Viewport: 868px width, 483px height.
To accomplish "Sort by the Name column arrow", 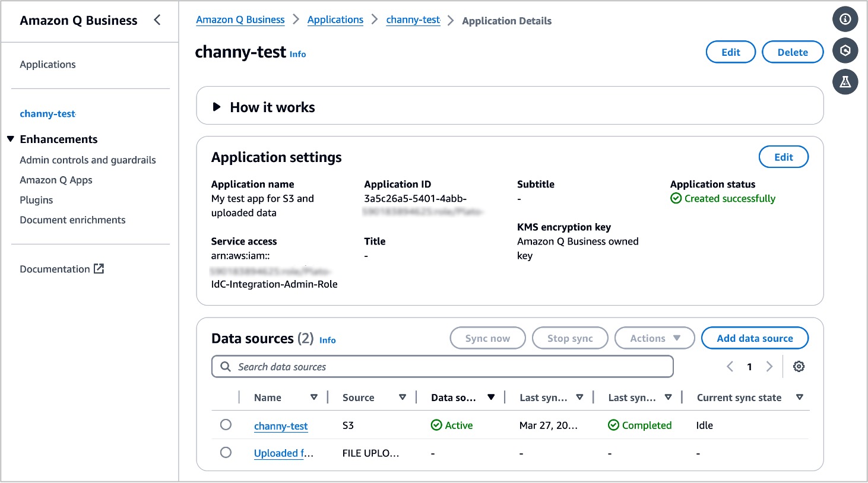I will click(314, 398).
